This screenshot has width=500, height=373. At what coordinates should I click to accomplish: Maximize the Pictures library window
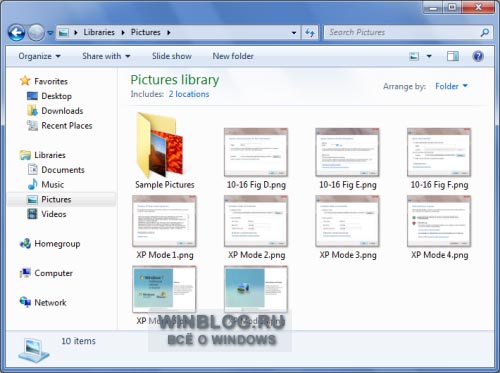452,7
